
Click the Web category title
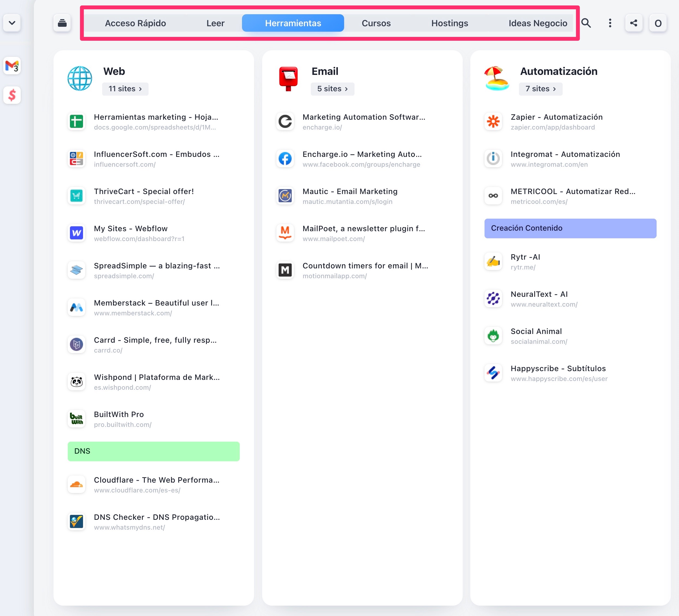[114, 71]
